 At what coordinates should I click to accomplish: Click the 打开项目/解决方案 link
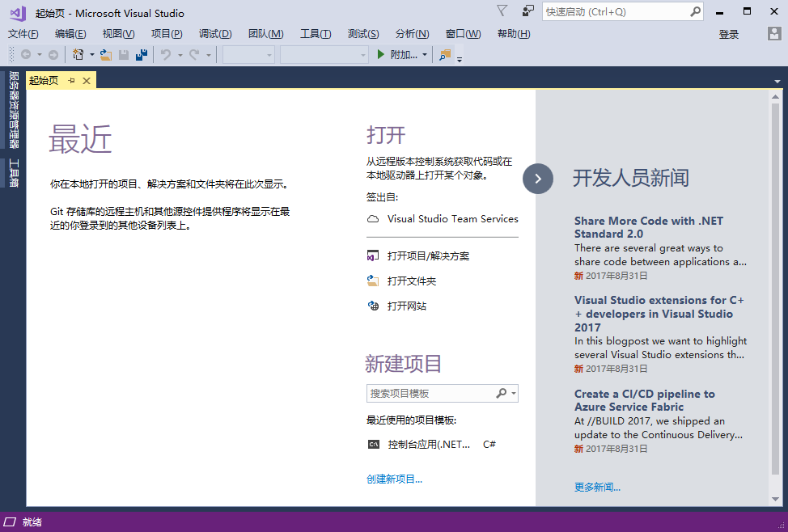428,256
